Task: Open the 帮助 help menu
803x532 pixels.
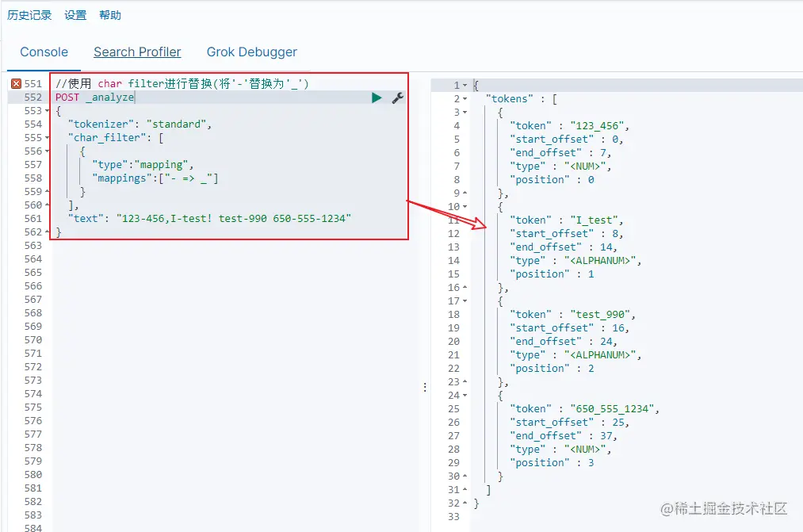Action: (110, 15)
